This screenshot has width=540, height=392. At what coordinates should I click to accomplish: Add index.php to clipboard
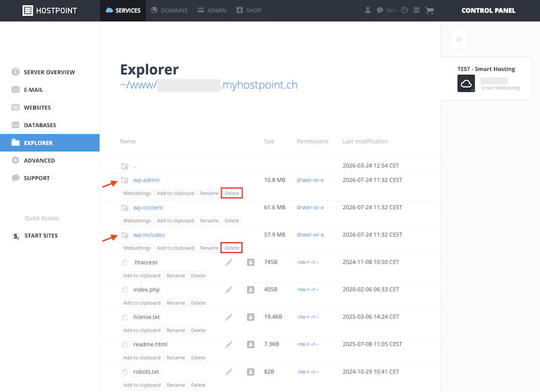click(142, 303)
